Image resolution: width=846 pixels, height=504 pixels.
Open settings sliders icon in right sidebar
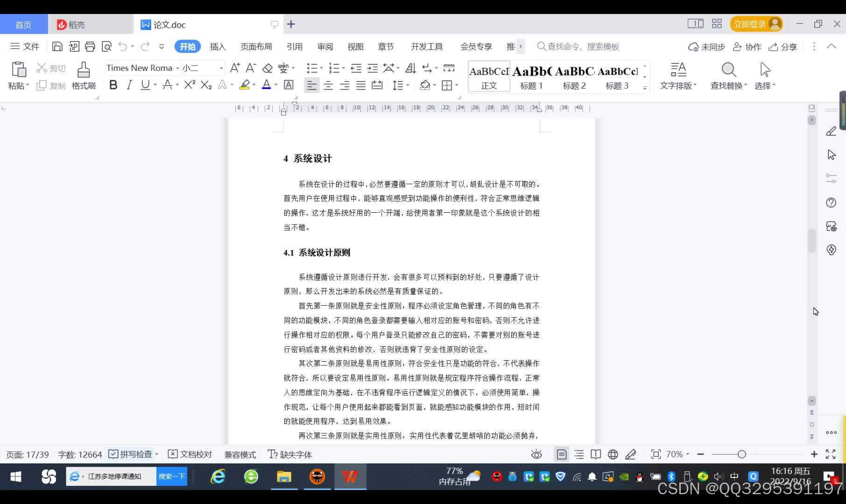832,179
